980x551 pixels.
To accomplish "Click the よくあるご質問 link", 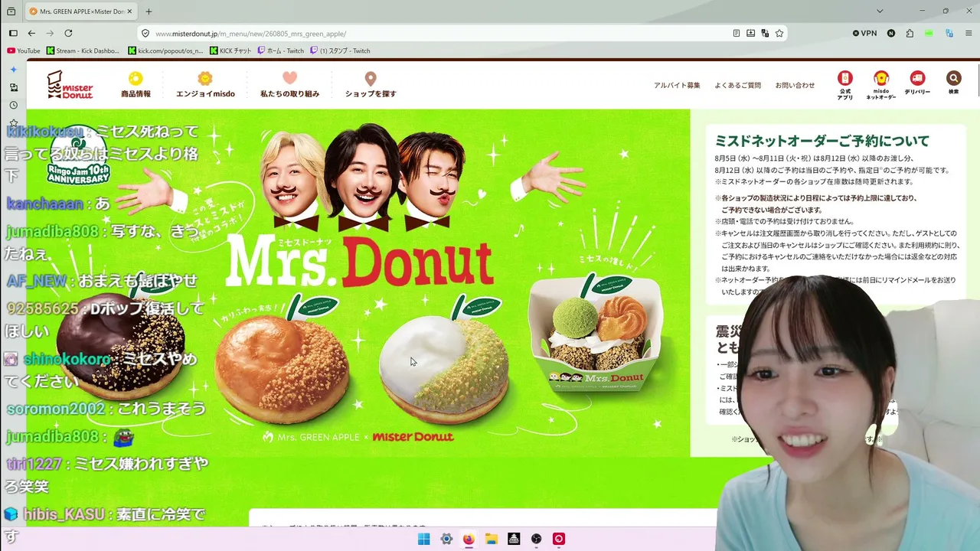I will 737,85.
